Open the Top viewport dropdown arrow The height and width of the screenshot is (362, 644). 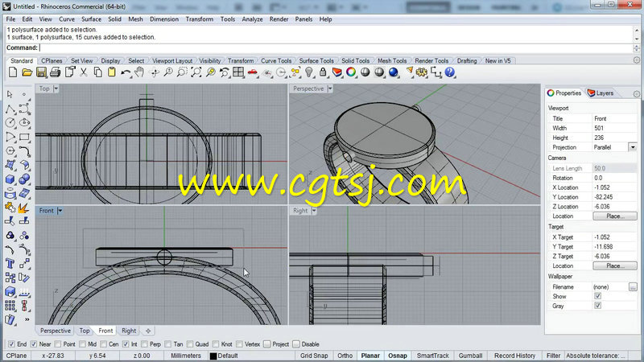[x=56, y=88]
